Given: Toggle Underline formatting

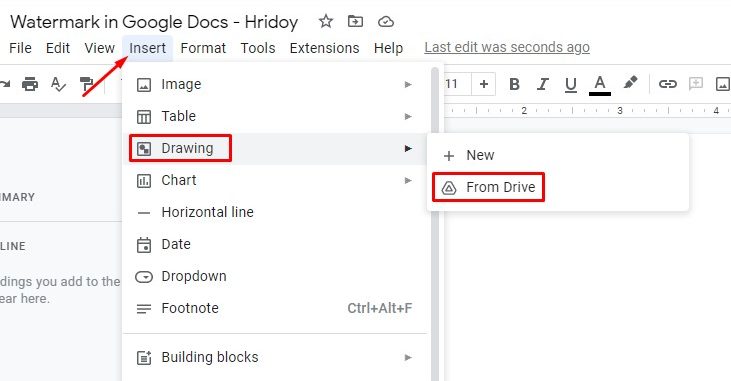Looking at the screenshot, I should tap(571, 85).
